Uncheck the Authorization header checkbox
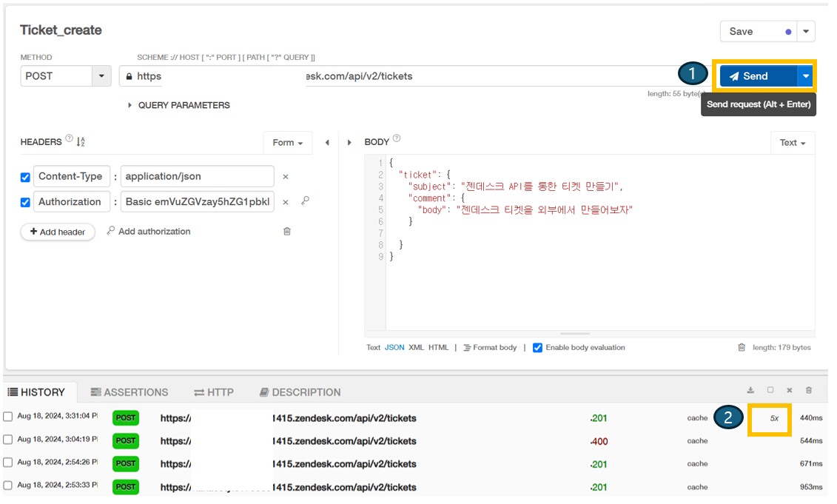 pyautogui.click(x=25, y=202)
